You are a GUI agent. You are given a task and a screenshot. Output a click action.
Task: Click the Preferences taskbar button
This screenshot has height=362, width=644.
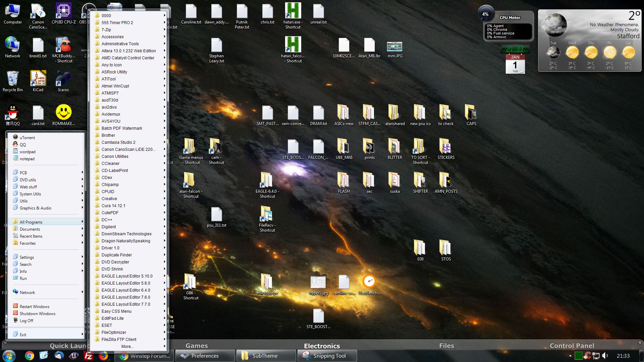[x=205, y=356]
